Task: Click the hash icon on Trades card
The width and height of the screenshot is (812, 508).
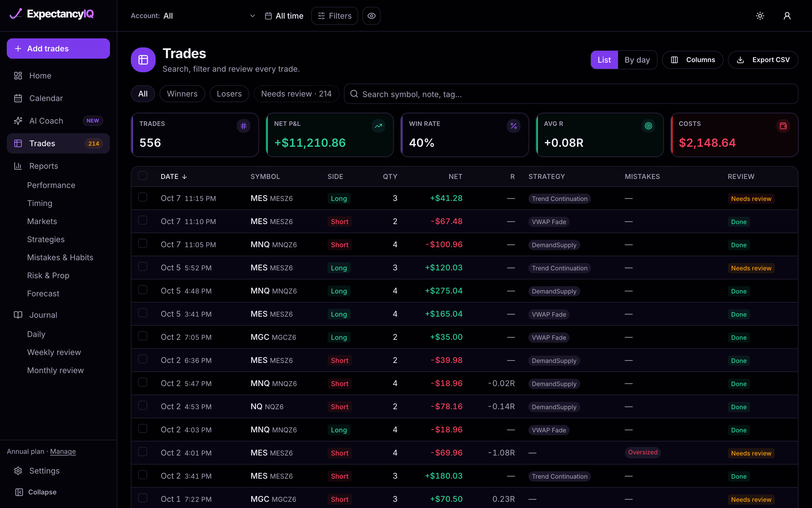Action: pos(244,126)
